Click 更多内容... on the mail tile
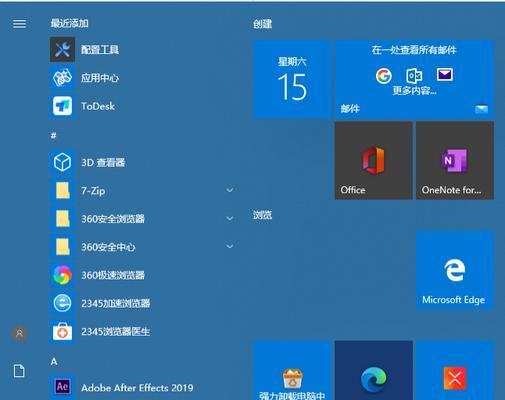Image resolution: width=505 pixels, height=400 pixels. (414, 90)
